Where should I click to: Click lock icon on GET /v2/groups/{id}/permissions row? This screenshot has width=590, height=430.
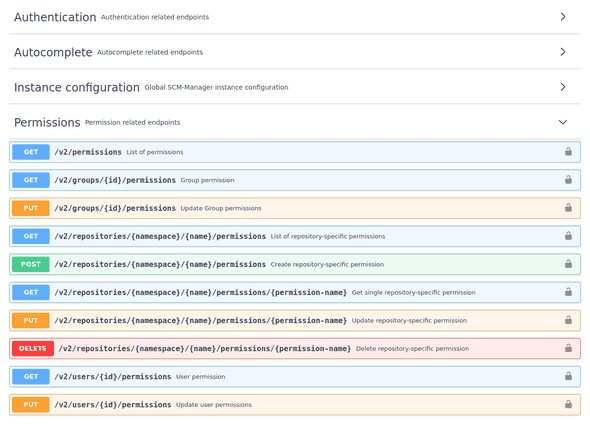(x=568, y=180)
